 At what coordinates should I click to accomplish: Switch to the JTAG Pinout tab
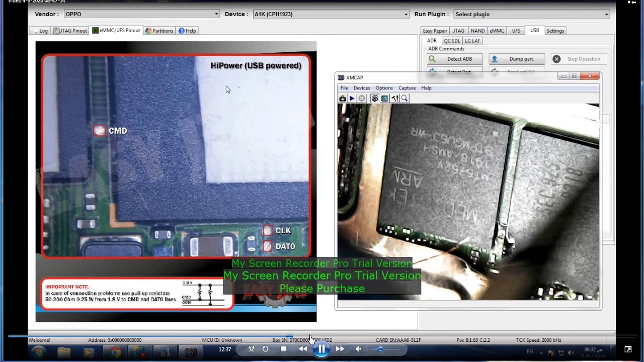point(70,31)
